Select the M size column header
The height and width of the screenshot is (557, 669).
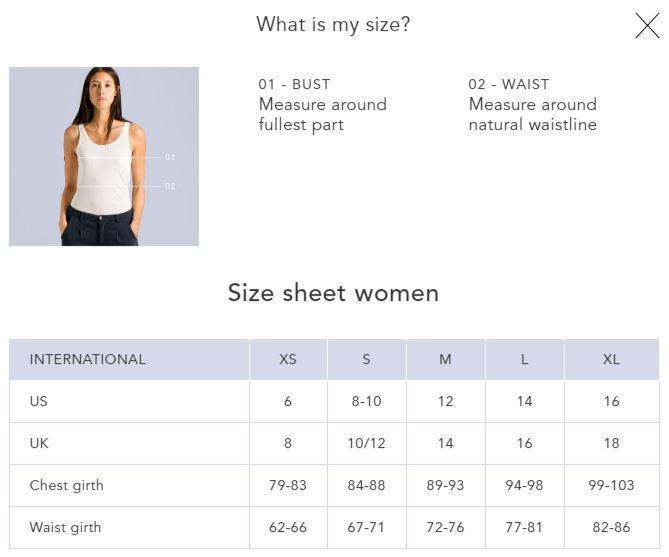[445, 359]
